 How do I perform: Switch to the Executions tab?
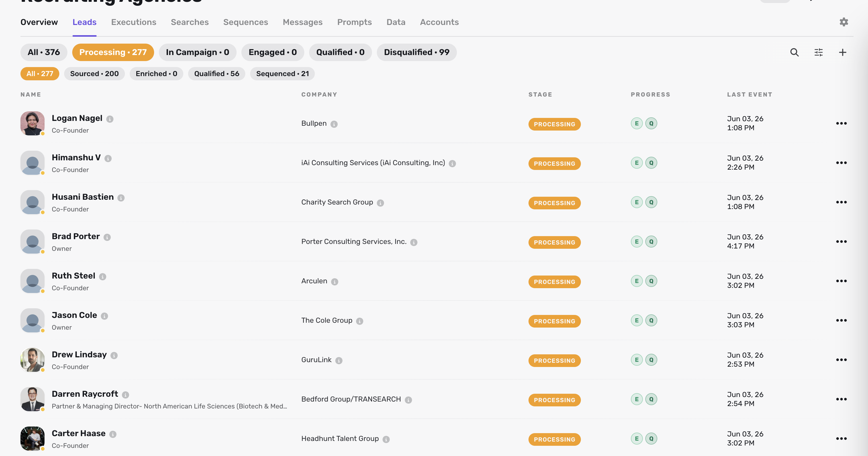click(133, 22)
